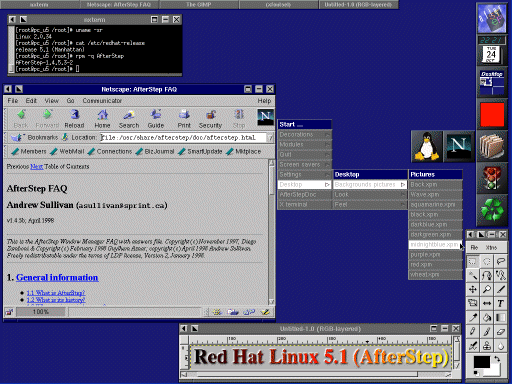Viewport: 512px width, 384px height.
Task: Open the Security info in Netscape toolbar
Action: 210,119
